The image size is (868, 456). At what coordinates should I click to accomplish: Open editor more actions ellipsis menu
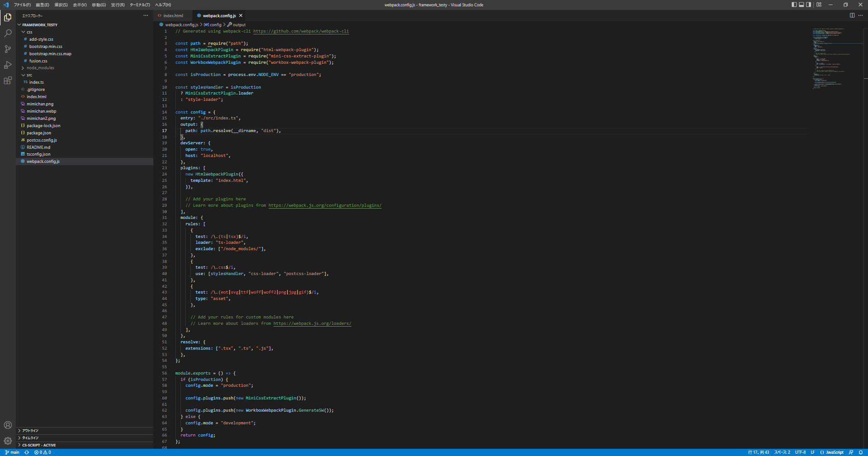(x=860, y=15)
